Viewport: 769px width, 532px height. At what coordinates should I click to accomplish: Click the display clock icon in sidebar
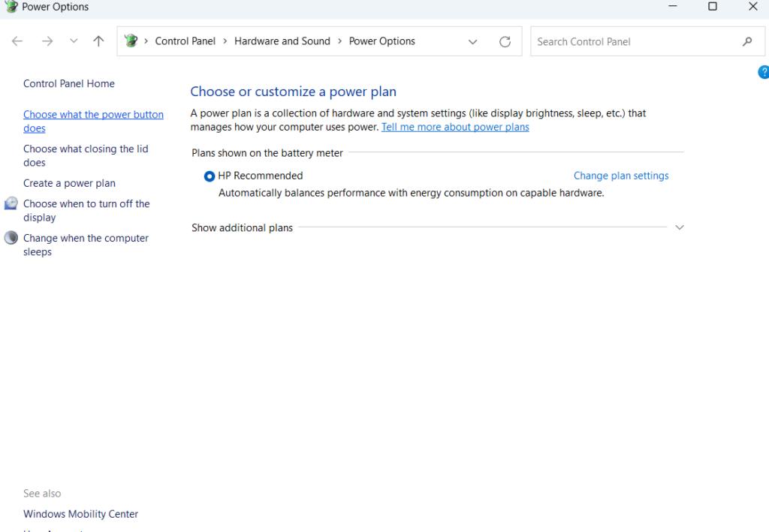tap(11, 203)
